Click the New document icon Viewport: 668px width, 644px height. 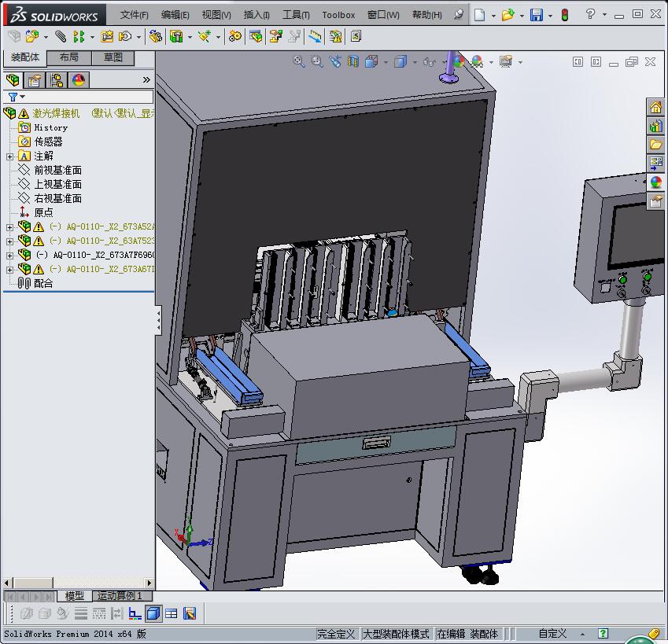[479, 15]
